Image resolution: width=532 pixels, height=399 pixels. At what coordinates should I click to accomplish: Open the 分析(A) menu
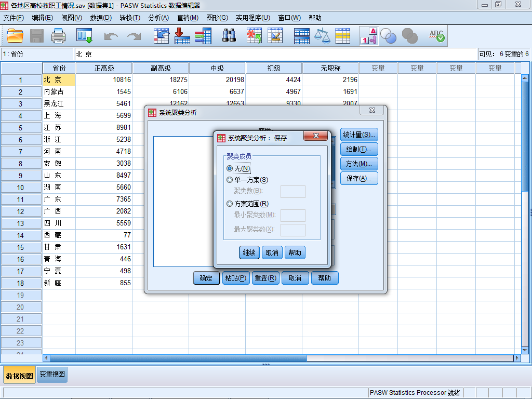point(158,18)
